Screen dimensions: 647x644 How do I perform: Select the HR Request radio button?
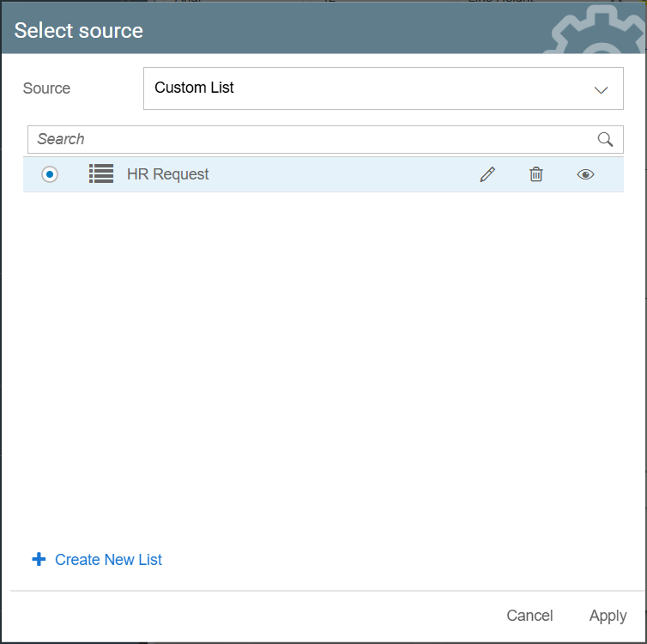coord(50,174)
